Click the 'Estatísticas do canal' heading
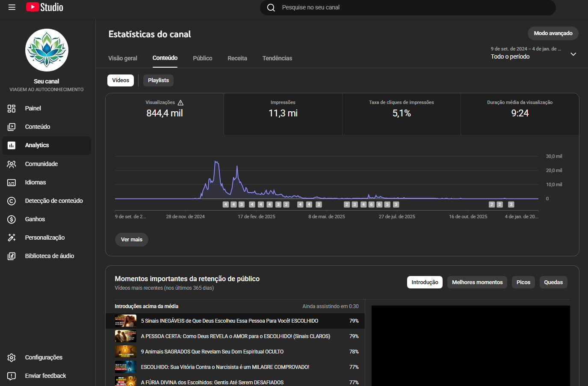This screenshot has height=386, width=588. 150,34
